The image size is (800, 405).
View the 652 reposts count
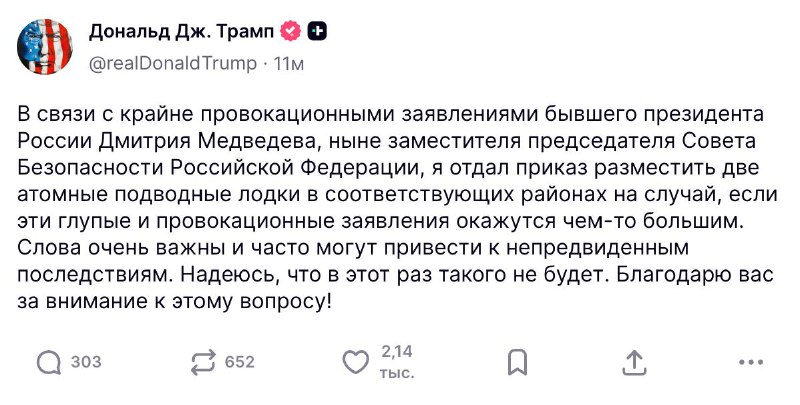pos(239,362)
